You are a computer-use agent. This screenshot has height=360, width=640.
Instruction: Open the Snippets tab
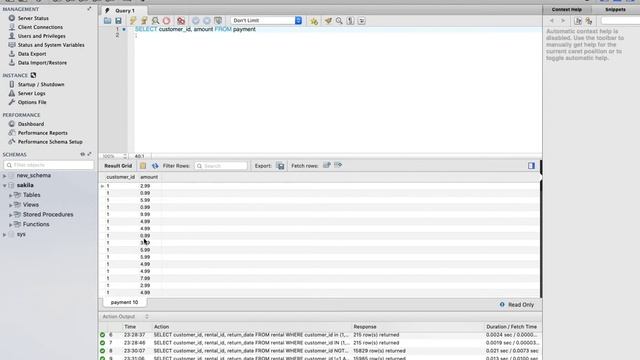615,9
